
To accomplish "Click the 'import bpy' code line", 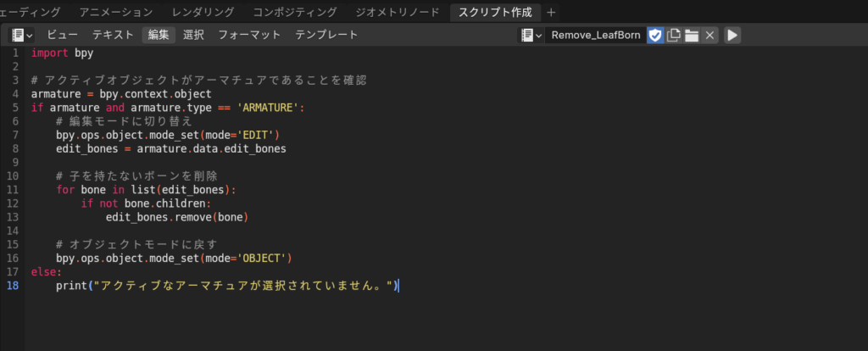I will [63, 53].
